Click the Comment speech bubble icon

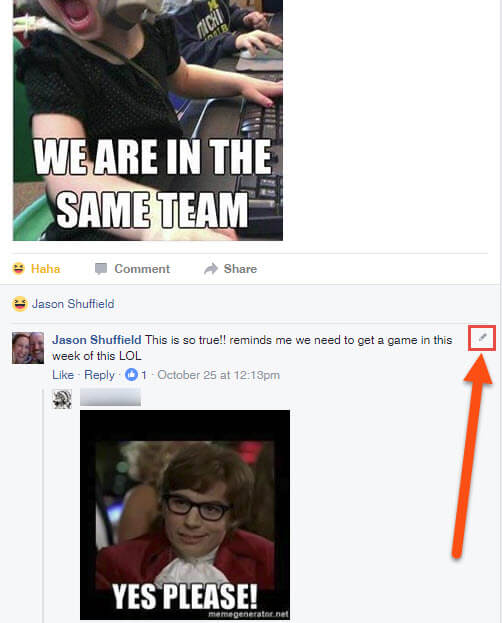101,269
